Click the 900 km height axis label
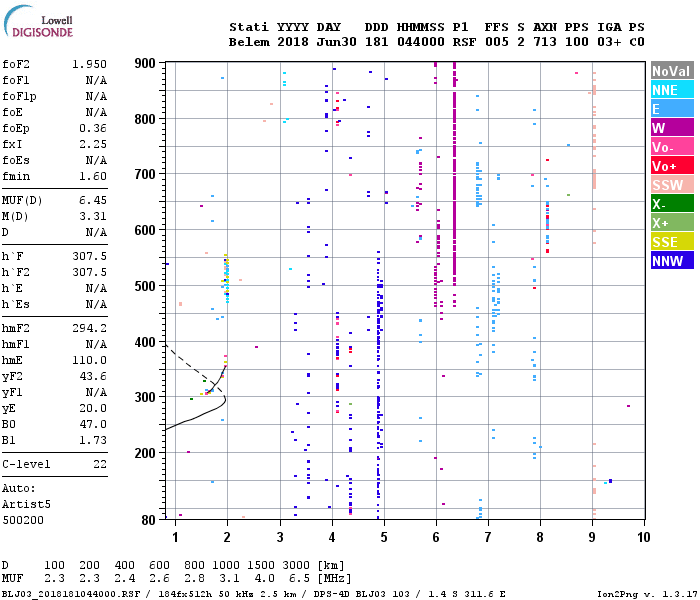 tap(145, 63)
